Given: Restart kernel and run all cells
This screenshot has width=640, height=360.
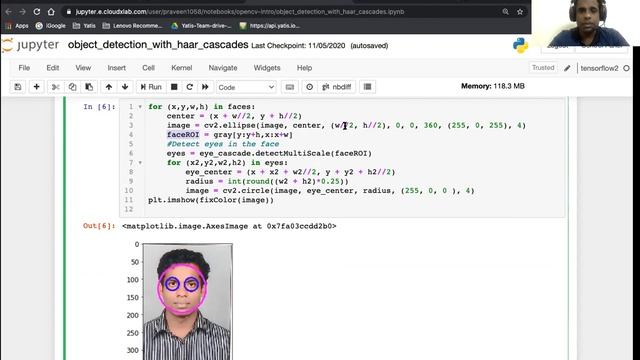Looking at the screenshot, I should (x=205, y=87).
